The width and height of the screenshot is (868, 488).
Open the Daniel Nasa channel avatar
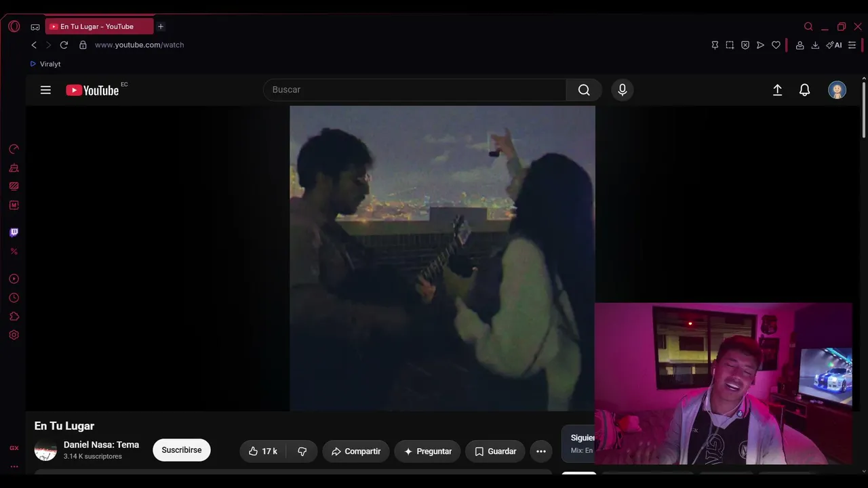[x=45, y=450]
